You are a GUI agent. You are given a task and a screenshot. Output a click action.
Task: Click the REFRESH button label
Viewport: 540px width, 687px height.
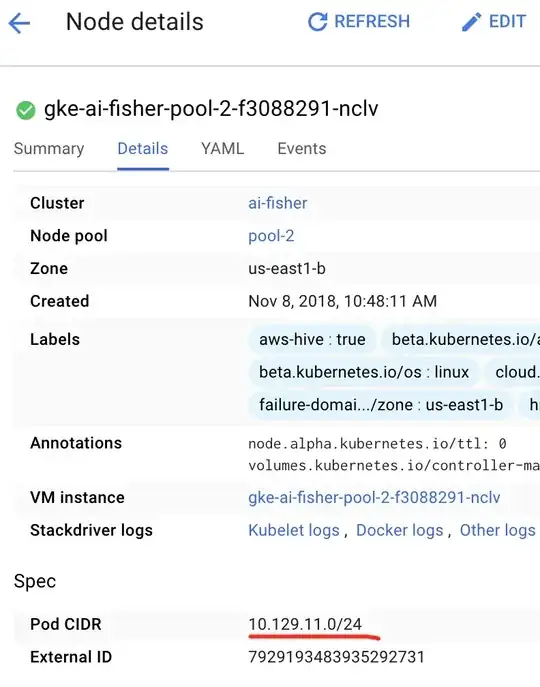tap(372, 21)
